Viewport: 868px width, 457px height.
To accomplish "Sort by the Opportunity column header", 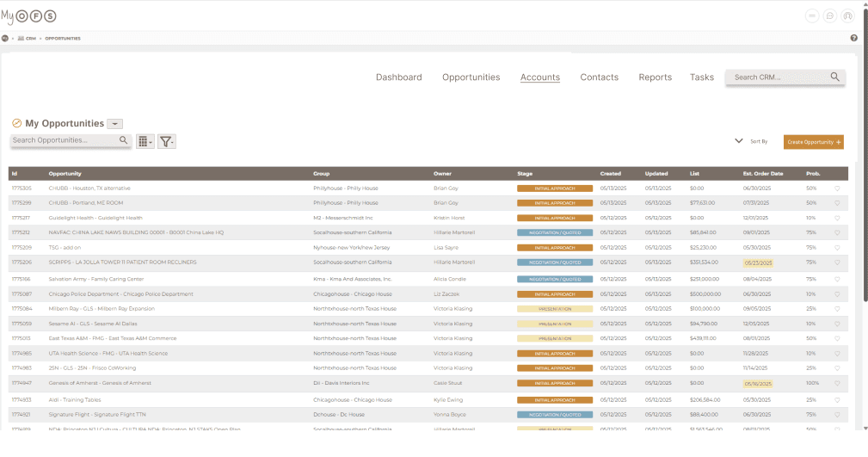I will point(65,173).
